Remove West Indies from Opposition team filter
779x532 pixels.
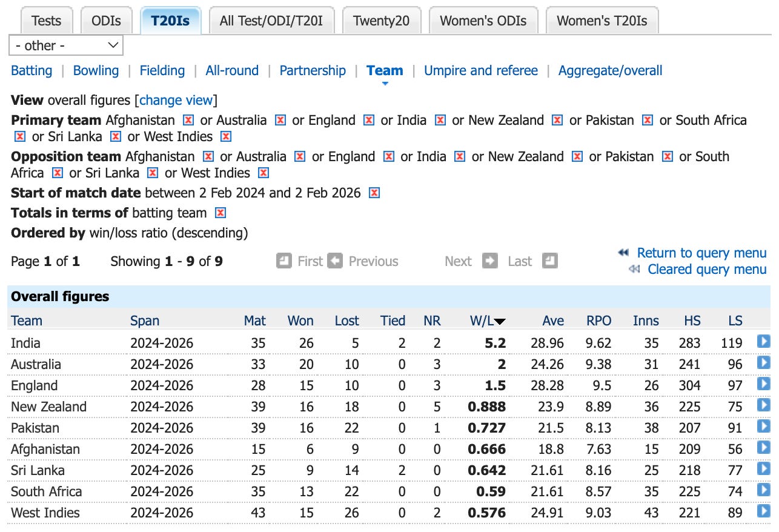pos(263,173)
